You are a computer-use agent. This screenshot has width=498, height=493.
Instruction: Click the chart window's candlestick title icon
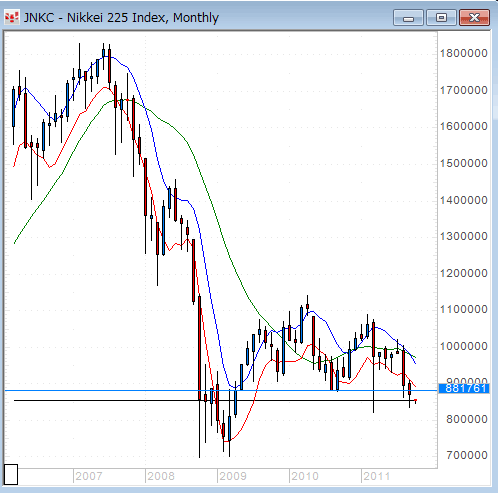pos(12,18)
